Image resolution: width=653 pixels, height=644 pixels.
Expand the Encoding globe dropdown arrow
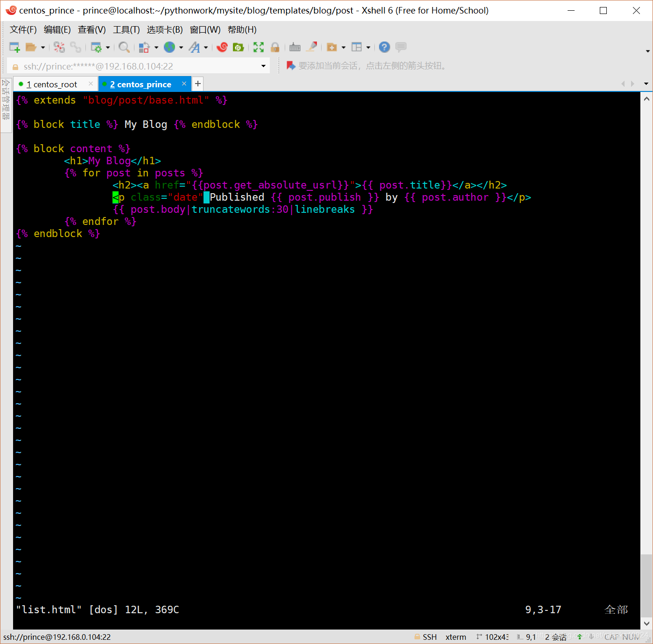181,47
